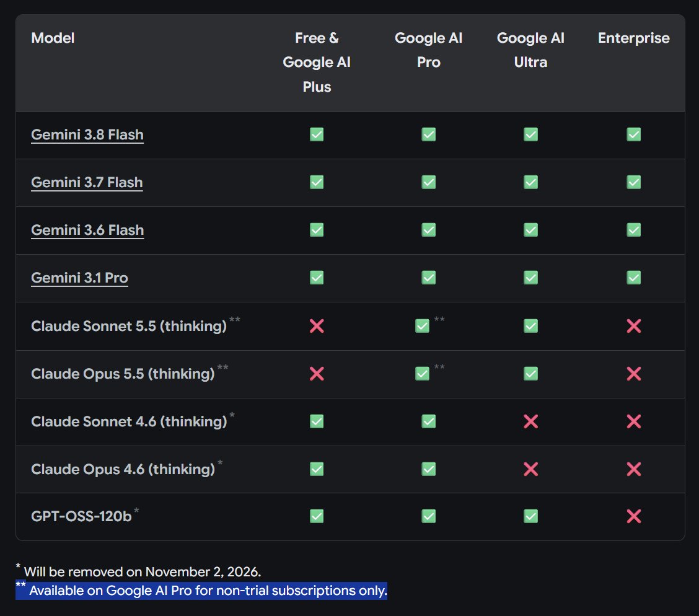Click GPT-OSS-120b red cross under Enterprise

(x=633, y=516)
